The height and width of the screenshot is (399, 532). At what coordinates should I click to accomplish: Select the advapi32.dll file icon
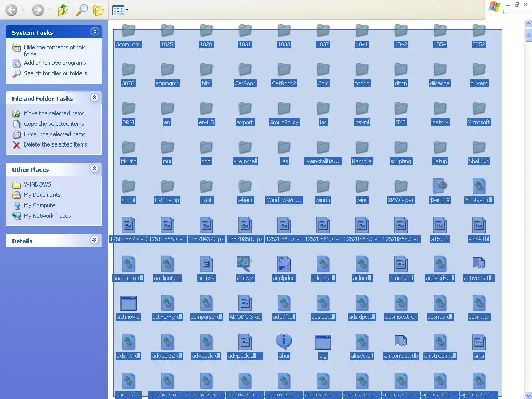click(x=167, y=342)
